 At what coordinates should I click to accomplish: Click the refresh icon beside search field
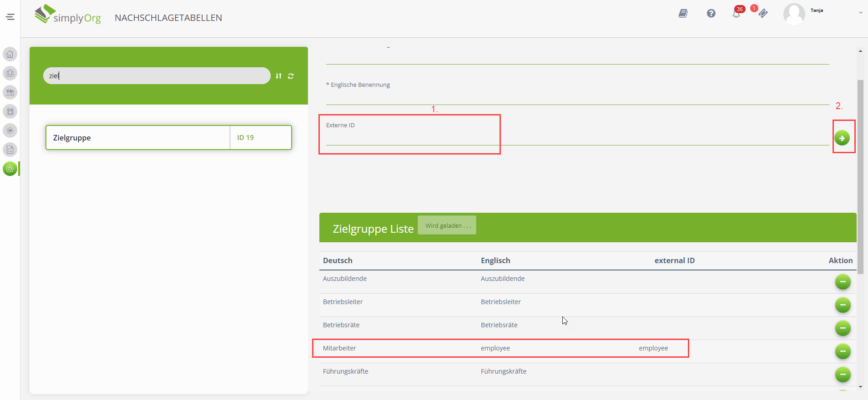pyautogui.click(x=291, y=76)
